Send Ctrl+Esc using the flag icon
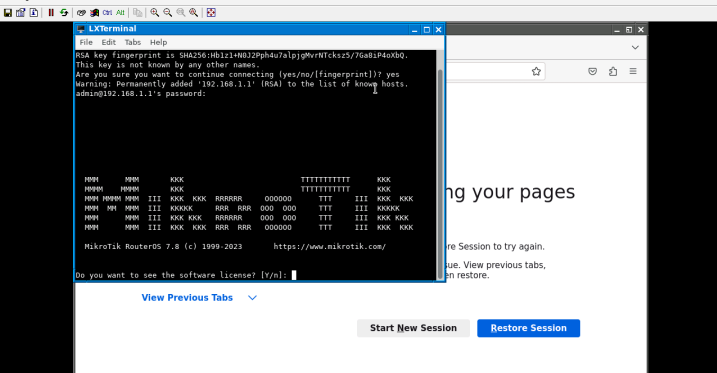 point(94,13)
